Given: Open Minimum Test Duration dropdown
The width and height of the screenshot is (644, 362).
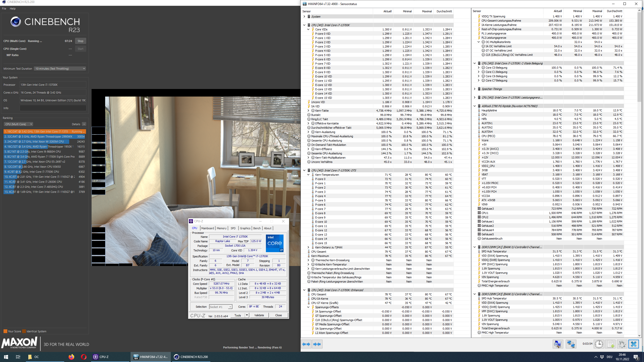Looking at the screenshot, I should click(60, 69).
